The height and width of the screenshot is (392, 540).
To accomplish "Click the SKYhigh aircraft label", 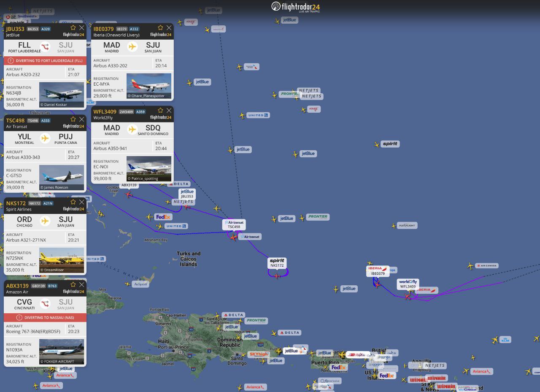I will point(258,354).
